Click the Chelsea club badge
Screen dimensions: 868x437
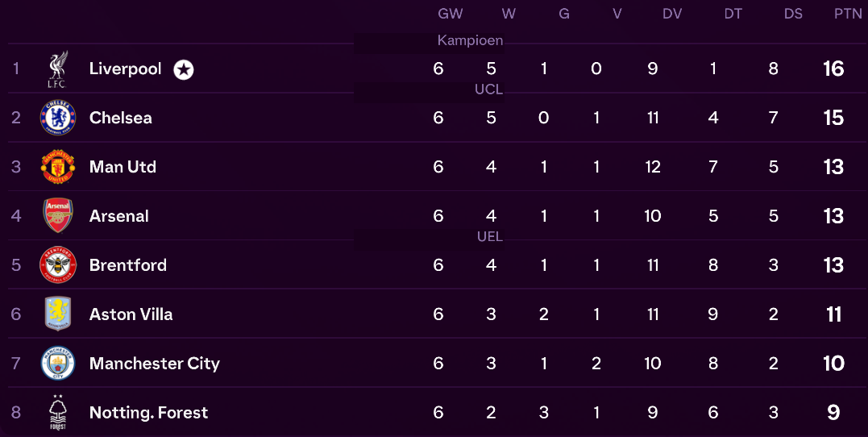pos(57,118)
